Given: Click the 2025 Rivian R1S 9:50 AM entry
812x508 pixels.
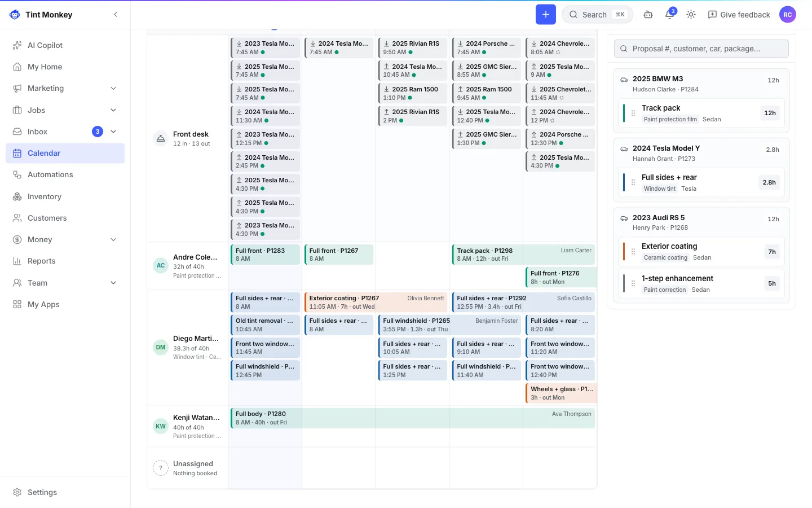Looking at the screenshot, I should (x=413, y=48).
